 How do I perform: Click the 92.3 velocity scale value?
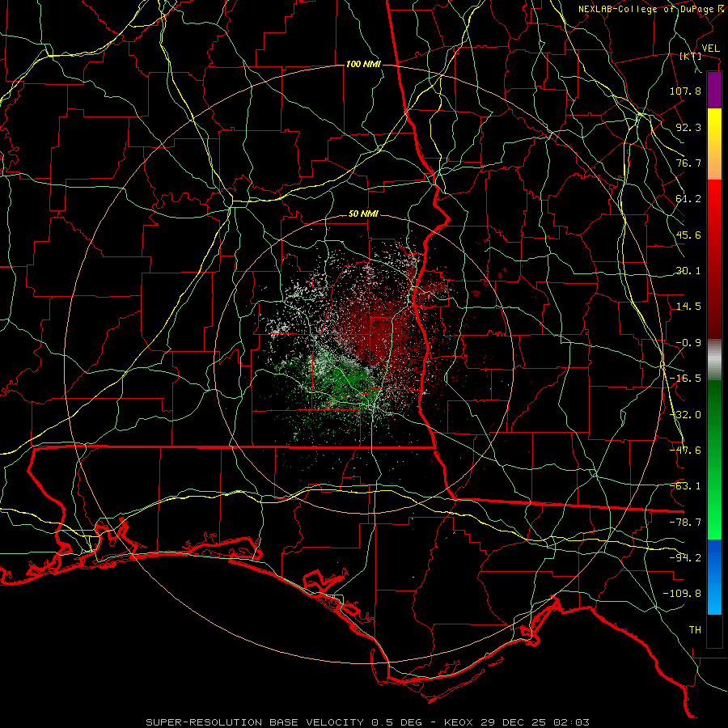click(x=688, y=127)
